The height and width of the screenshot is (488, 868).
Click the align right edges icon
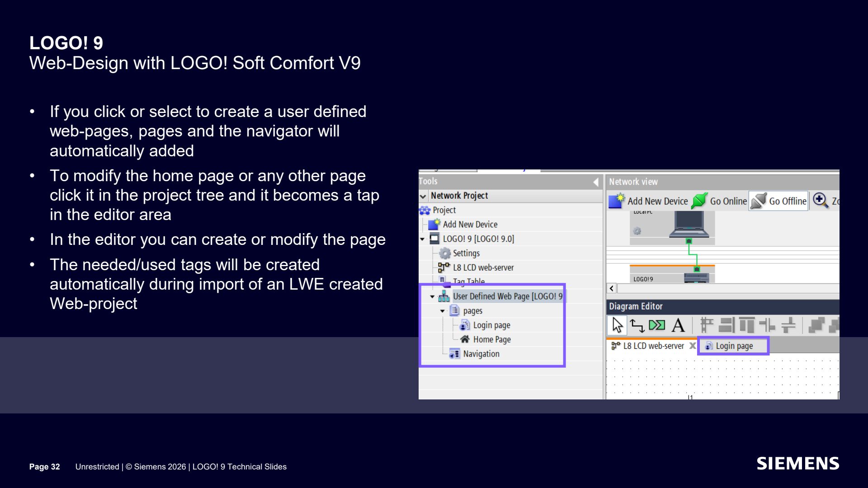(x=726, y=325)
